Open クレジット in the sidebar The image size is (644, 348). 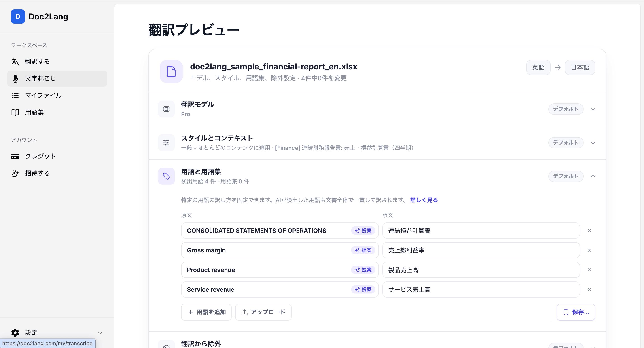(x=57, y=156)
